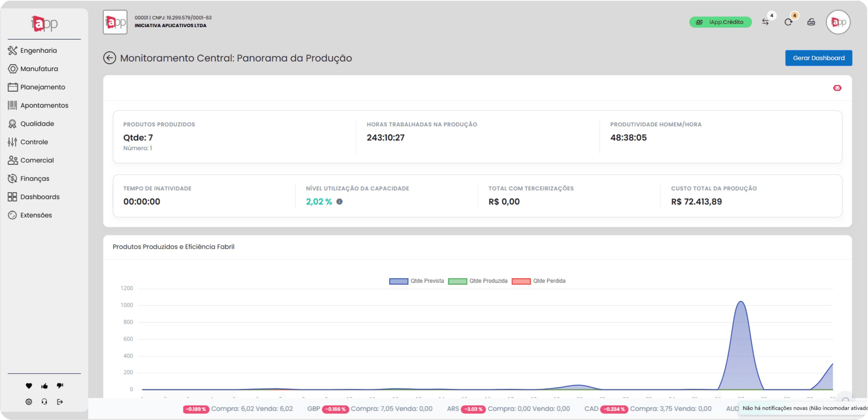Viewport: 868px width, 420px height.
Task: Click the thumbs up icon
Action: 44,386
